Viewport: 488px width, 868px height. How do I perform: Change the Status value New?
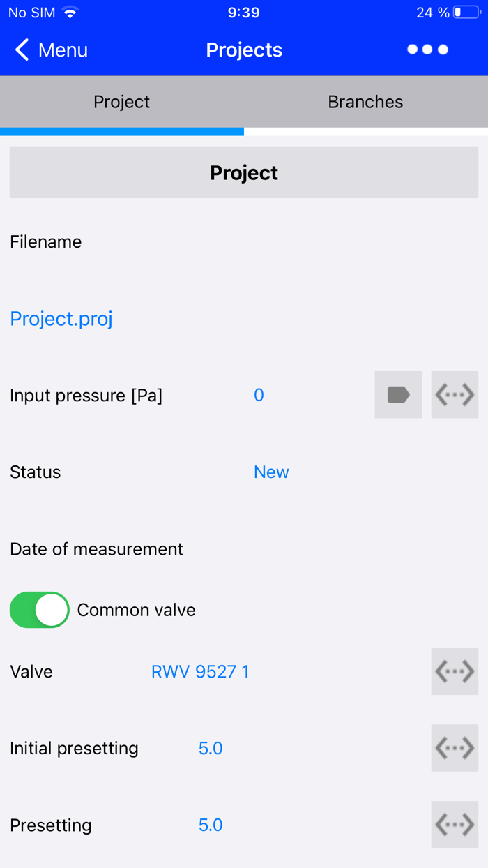[x=271, y=472]
